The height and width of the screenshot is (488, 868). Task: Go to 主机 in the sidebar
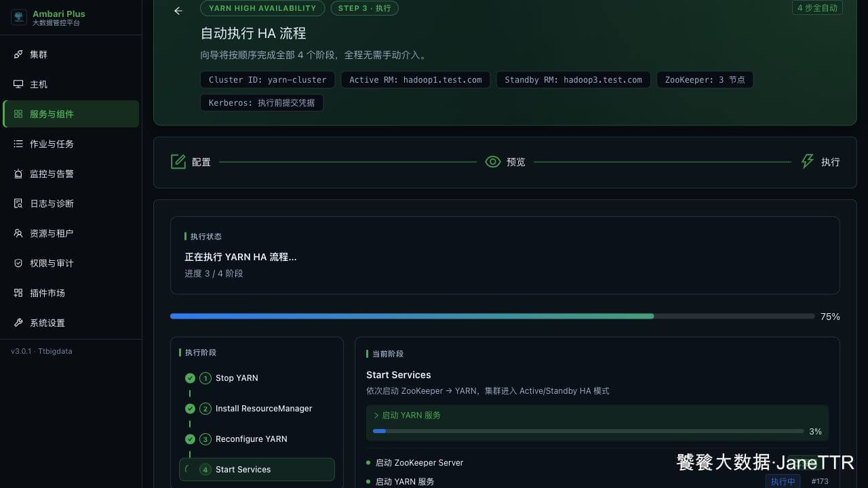click(71, 84)
